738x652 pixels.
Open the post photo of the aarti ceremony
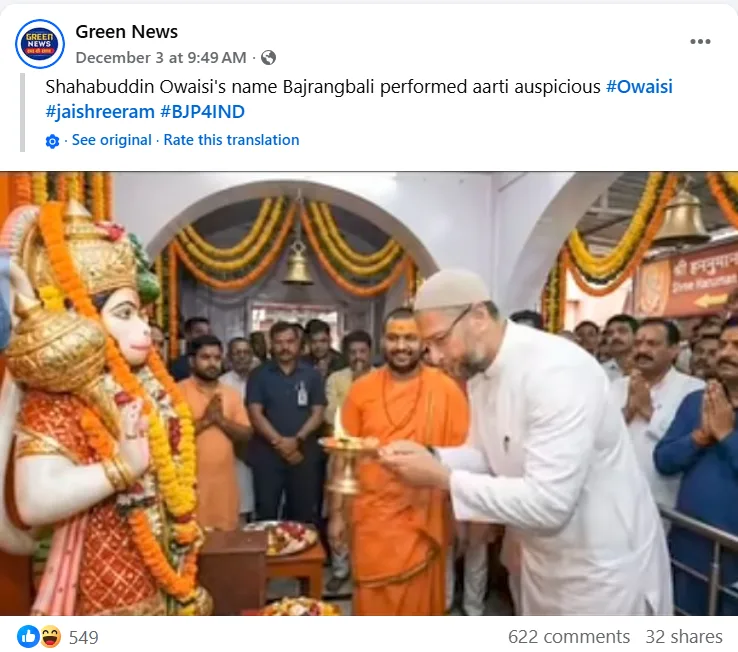tap(369, 394)
